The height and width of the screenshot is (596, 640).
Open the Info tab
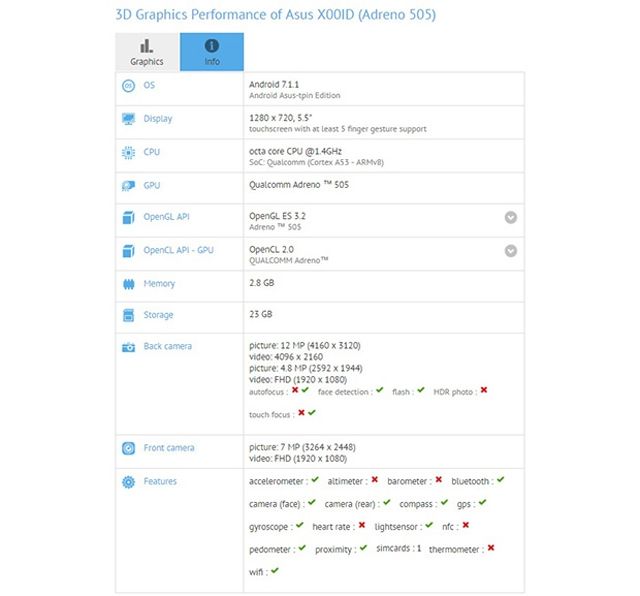(212, 52)
